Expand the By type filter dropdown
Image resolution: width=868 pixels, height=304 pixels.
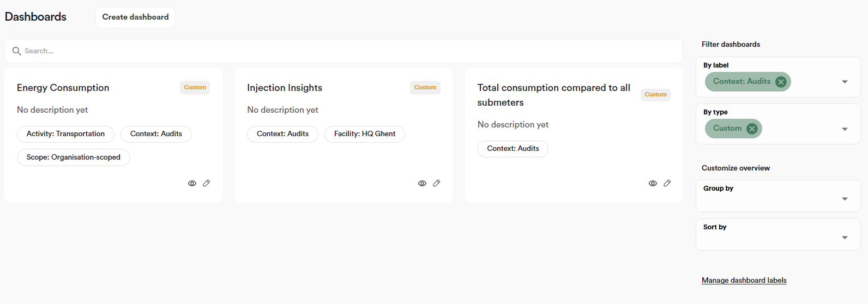point(845,129)
